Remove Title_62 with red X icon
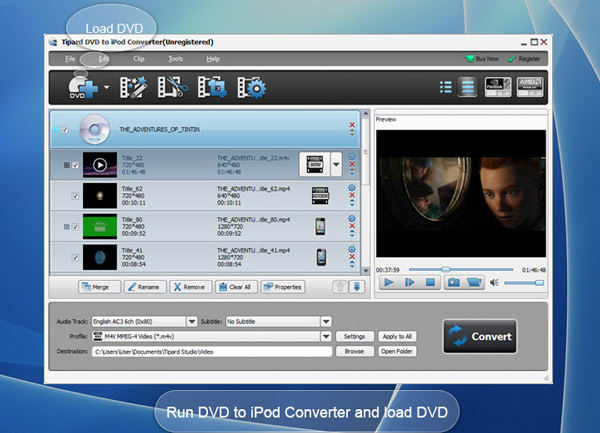The width and height of the screenshot is (600, 433). tap(352, 195)
